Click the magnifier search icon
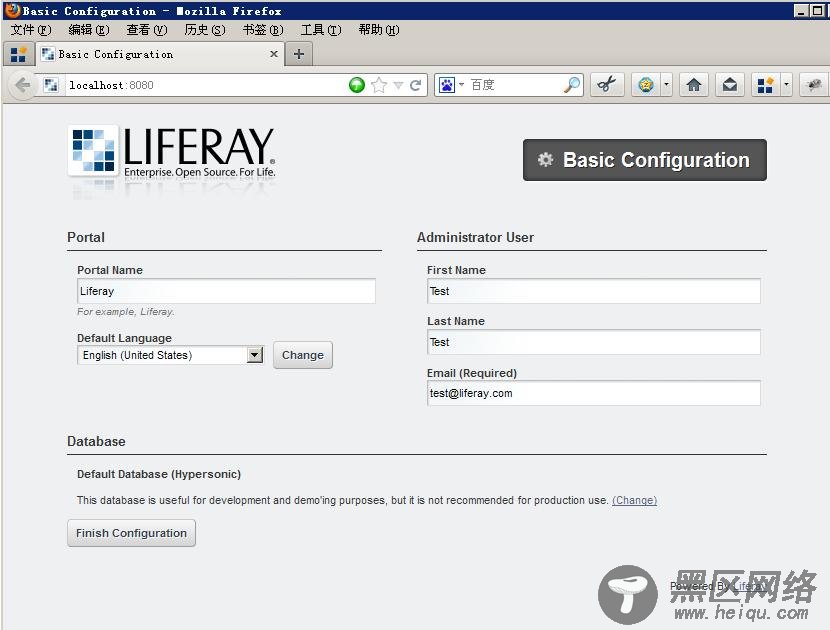 pyautogui.click(x=572, y=85)
